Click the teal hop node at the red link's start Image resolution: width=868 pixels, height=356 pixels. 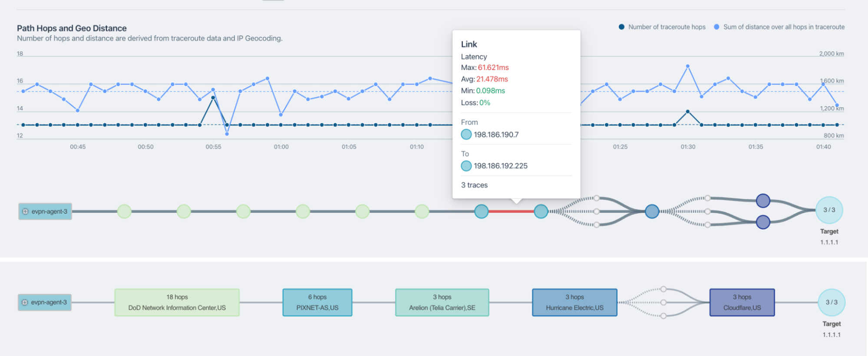tap(482, 211)
